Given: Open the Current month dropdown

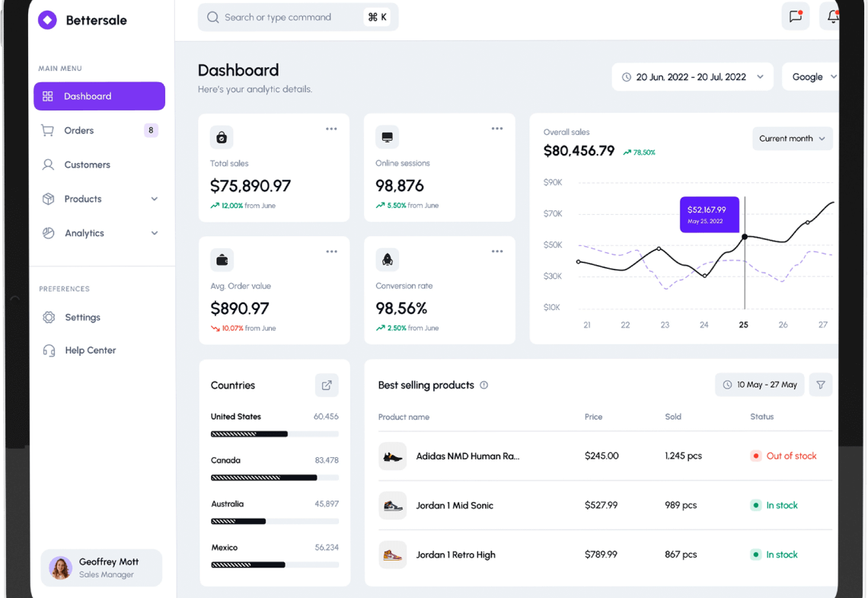Looking at the screenshot, I should pos(792,139).
